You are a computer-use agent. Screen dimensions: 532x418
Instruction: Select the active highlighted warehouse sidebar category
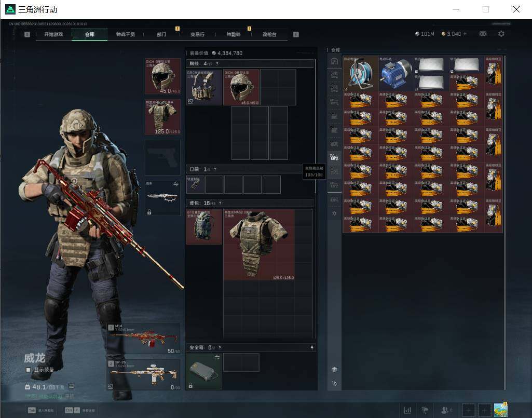tap(334, 157)
